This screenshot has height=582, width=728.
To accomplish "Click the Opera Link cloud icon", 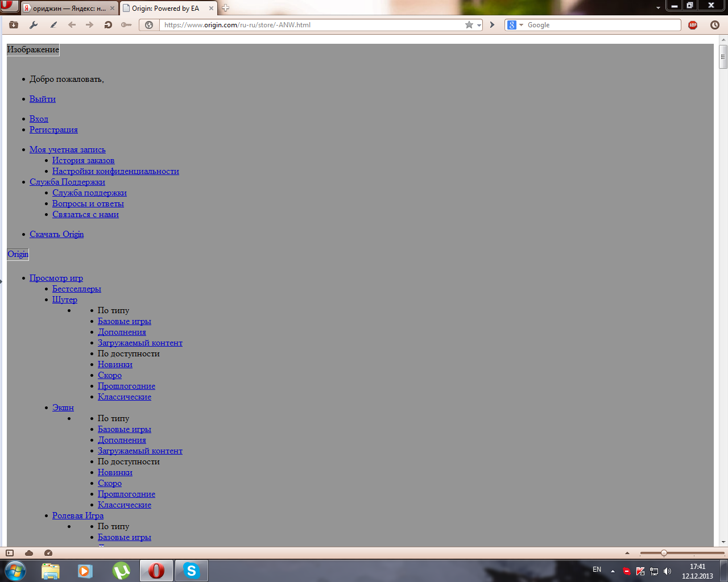I will coord(29,553).
